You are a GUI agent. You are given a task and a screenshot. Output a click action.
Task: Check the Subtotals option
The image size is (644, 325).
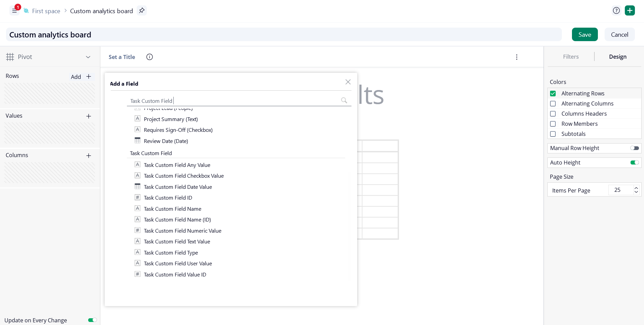pyautogui.click(x=553, y=134)
